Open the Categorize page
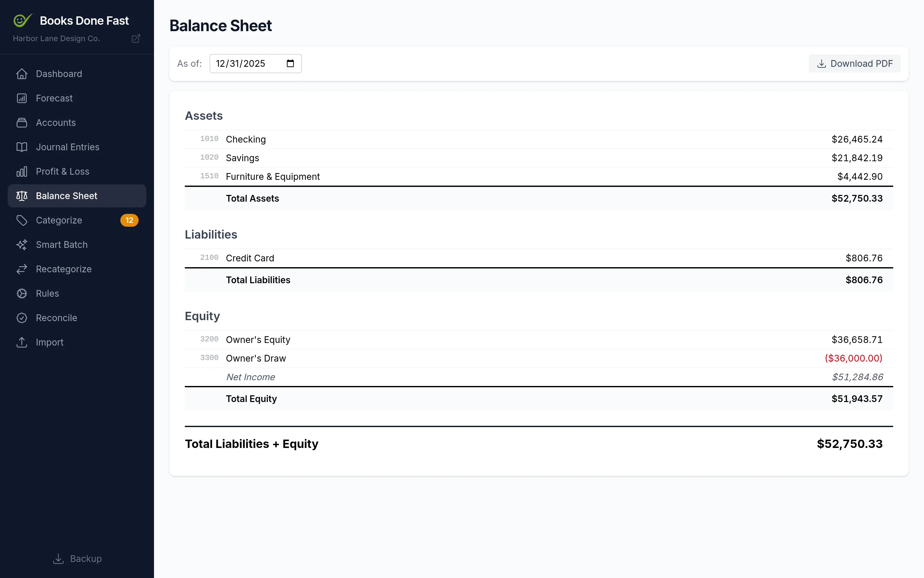This screenshot has height=578, width=924. (77, 221)
